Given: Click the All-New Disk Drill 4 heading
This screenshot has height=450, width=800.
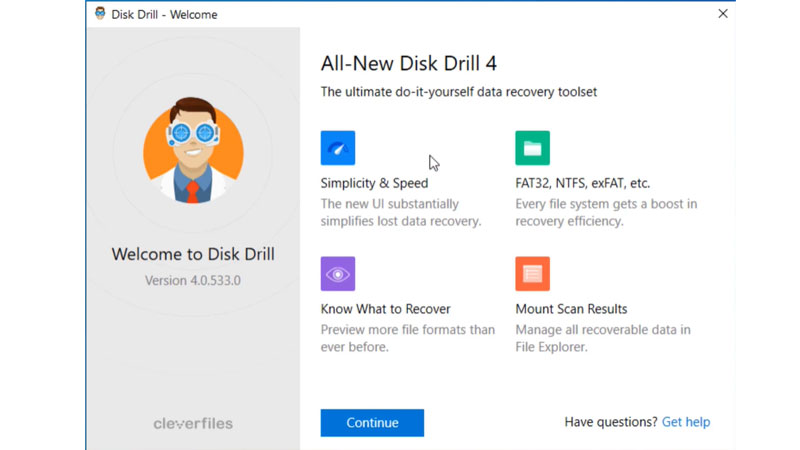Looking at the screenshot, I should [x=408, y=64].
